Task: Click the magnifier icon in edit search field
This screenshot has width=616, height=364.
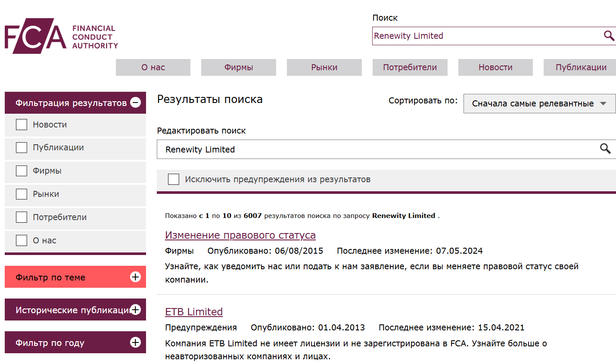Action: [605, 149]
